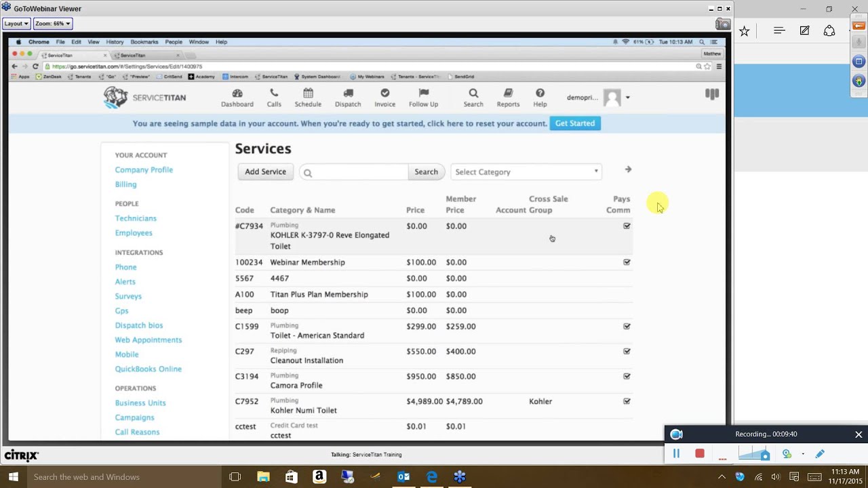Show hidden system tray icons
This screenshot has height=488, width=868.
click(722, 477)
